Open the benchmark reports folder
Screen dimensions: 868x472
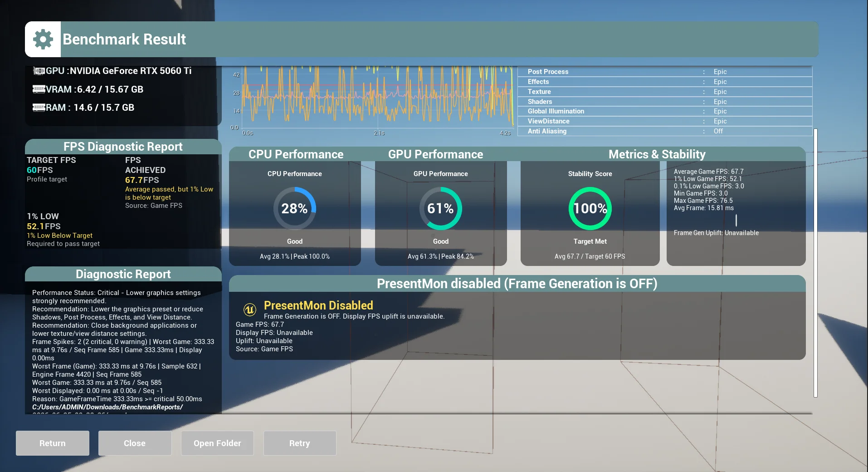(217, 443)
